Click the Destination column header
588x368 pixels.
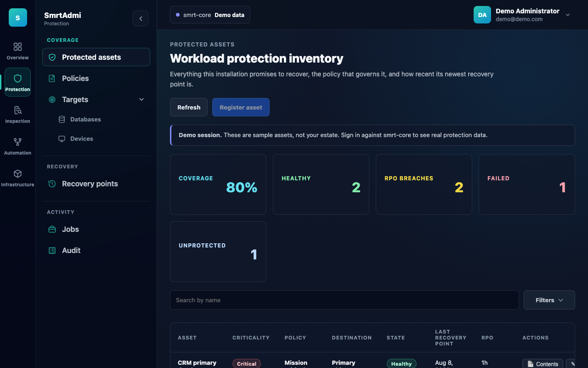click(352, 338)
